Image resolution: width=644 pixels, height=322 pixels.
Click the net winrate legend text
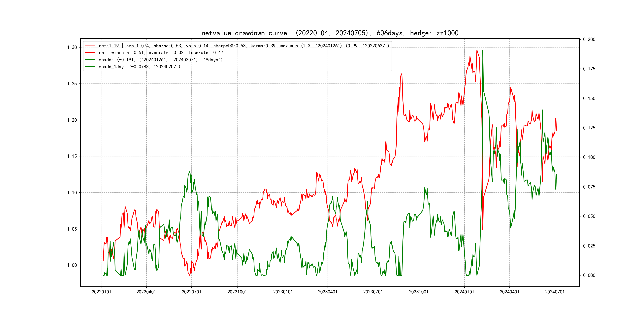click(x=161, y=53)
